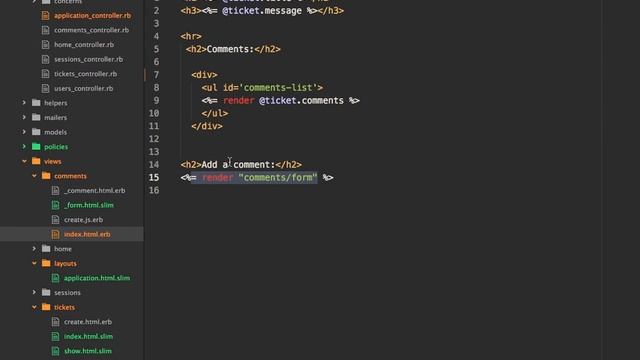Click the orange views folder icon

point(36,161)
